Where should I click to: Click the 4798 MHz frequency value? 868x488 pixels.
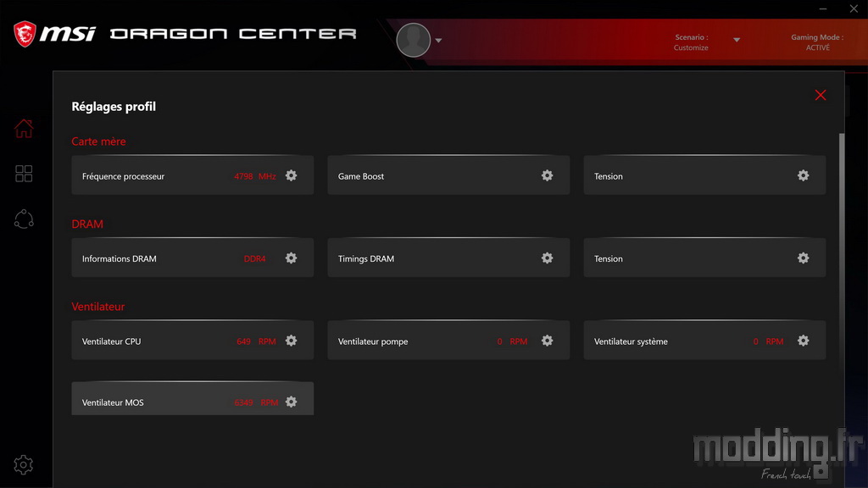point(254,176)
